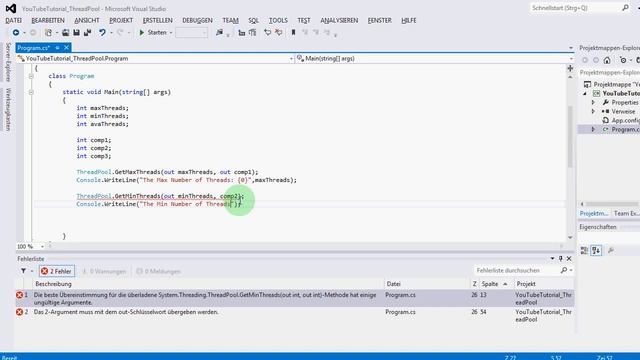
Task: Click the Save All icon in toolbar
Action: click(87, 33)
